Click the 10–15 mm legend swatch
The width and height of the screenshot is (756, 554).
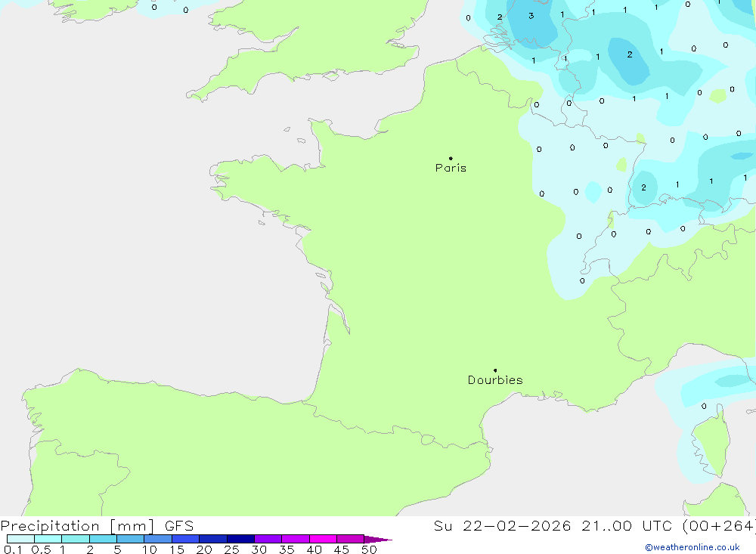coord(158,539)
